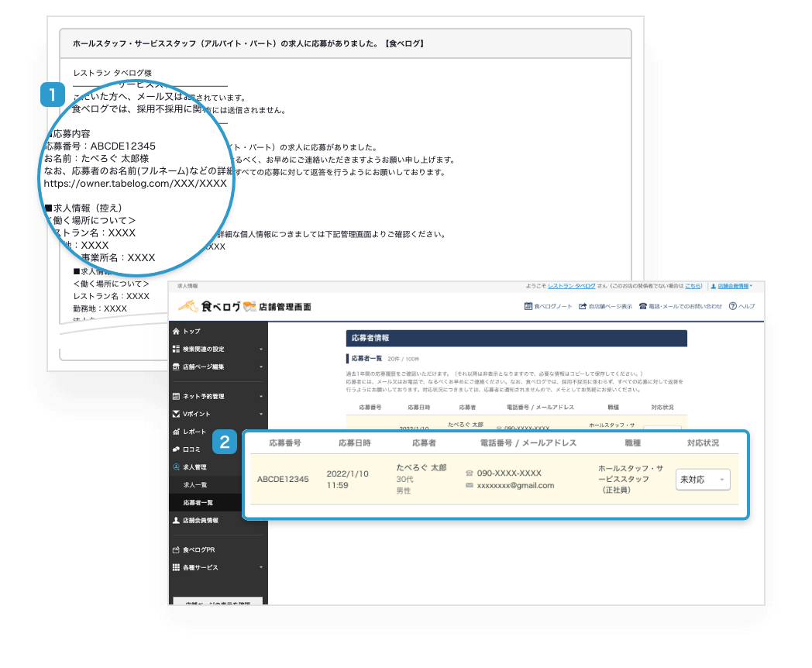Image resolution: width=812 pixels, height=668 pixels.
Task: Click the 食べログPR sidebar icon
Action: [176, 550]
